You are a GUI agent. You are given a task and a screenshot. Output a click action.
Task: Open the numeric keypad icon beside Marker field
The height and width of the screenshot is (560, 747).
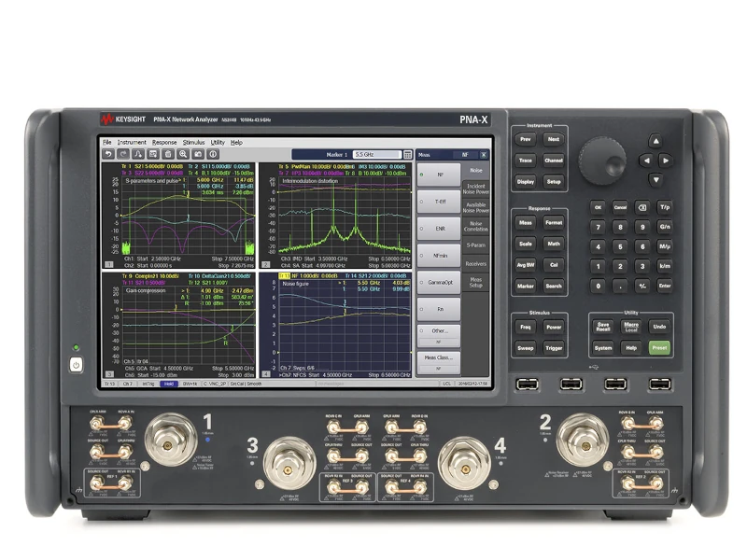408,155
